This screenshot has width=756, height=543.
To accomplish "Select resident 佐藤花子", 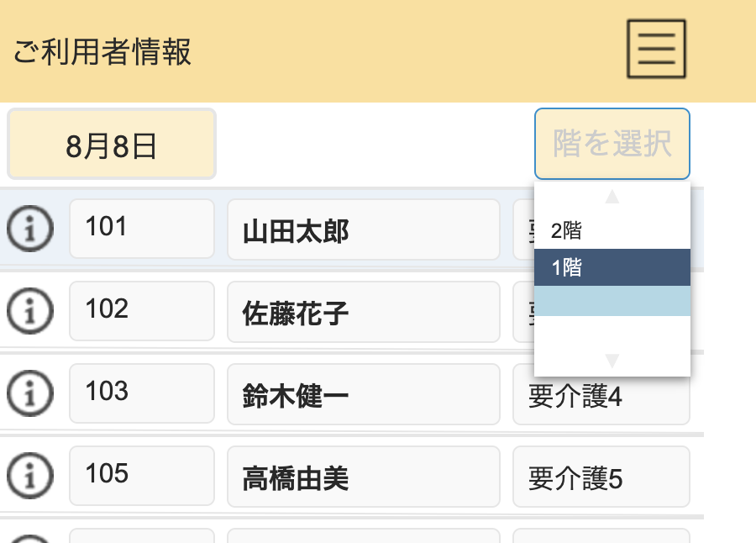I will [x=363, y=313].
